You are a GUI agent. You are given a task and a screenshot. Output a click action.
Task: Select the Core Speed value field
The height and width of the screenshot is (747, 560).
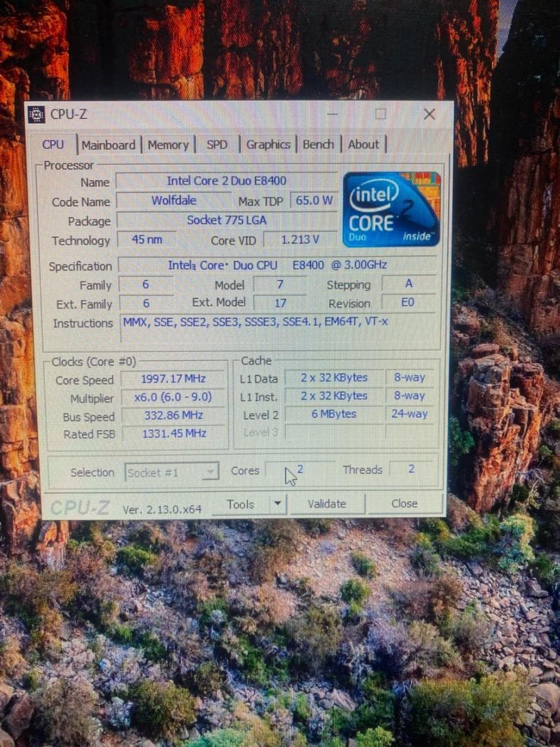(172, 380)
